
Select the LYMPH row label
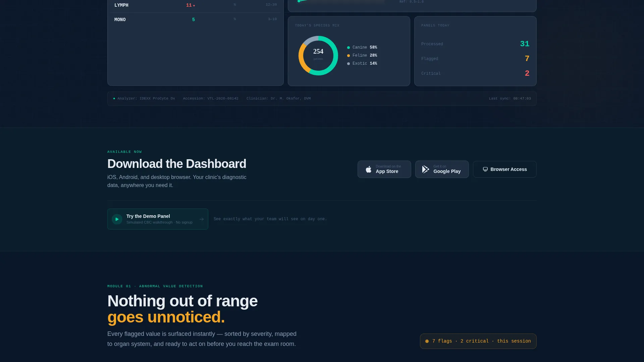pos(121,5)
